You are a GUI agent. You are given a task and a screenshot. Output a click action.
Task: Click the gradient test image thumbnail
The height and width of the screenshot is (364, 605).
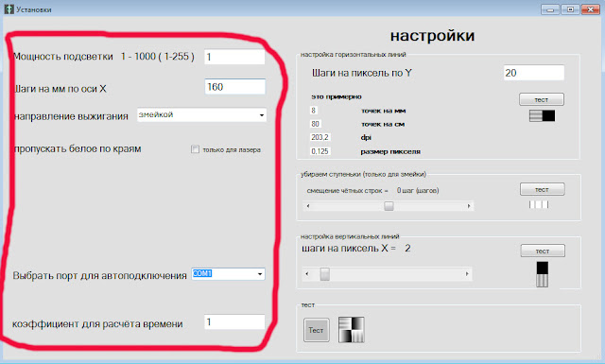(351, 330)
